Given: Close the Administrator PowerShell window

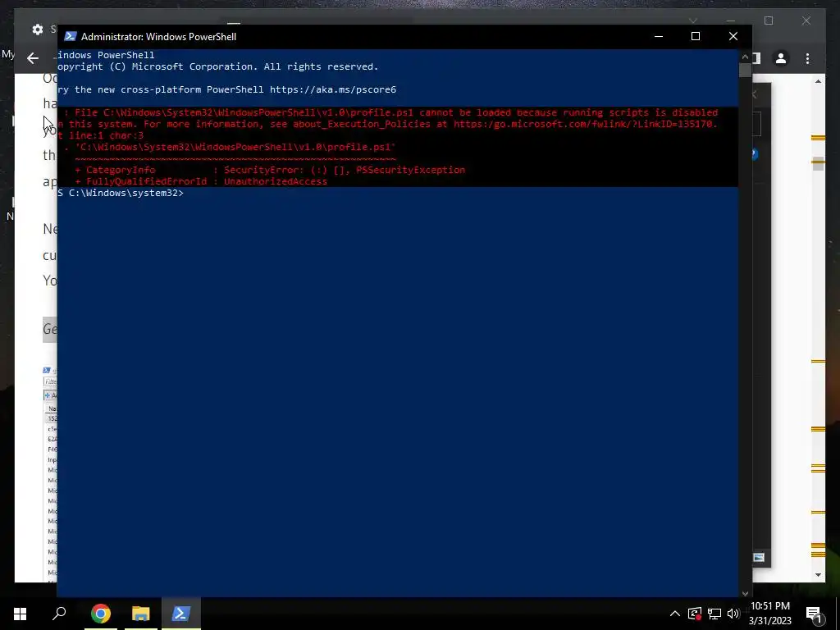Looking at the screenshot, I should click(x=733, y=36).
